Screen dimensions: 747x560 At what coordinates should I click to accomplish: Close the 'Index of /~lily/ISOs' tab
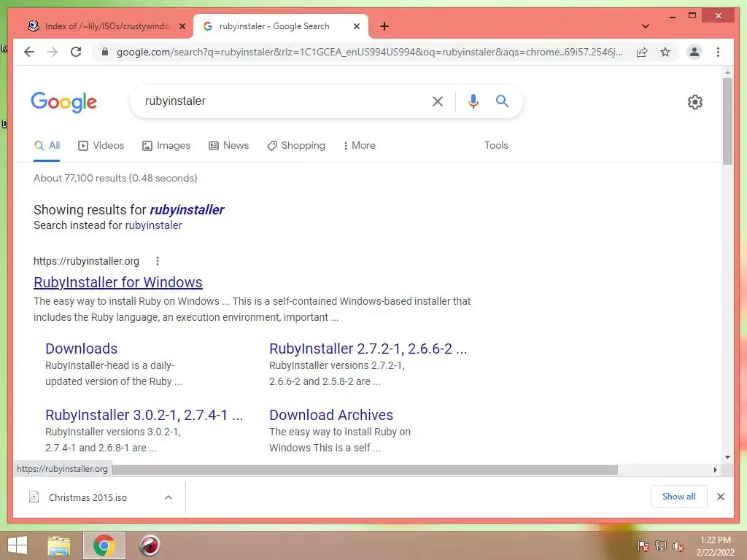(182, 26)
